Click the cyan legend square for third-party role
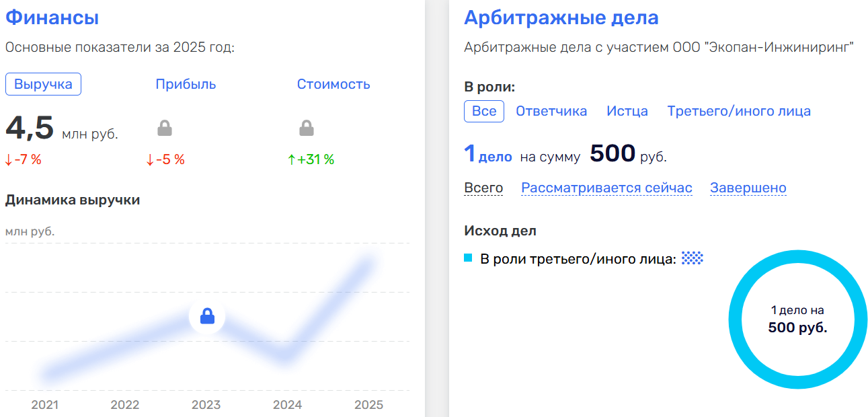 point(469,258)
